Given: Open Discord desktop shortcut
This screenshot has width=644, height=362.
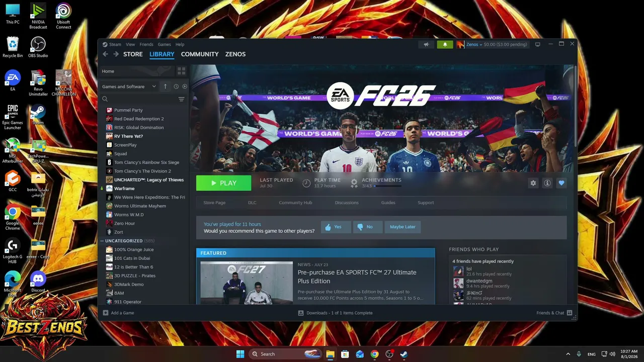Looking at the screenshot, I should (x=38, y=282).
